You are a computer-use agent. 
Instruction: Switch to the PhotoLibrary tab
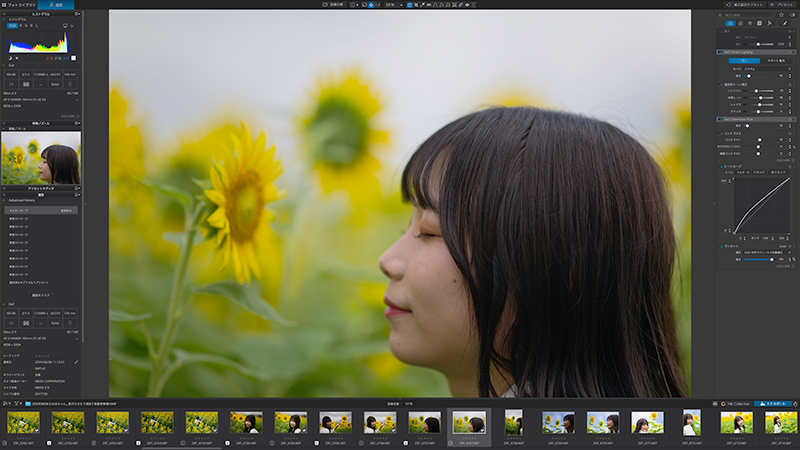click(19, 5)
